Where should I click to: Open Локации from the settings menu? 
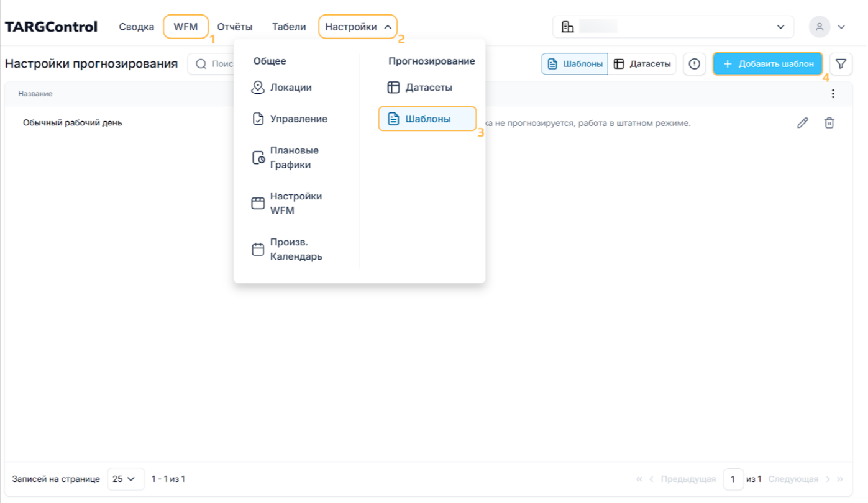point(290,88)
